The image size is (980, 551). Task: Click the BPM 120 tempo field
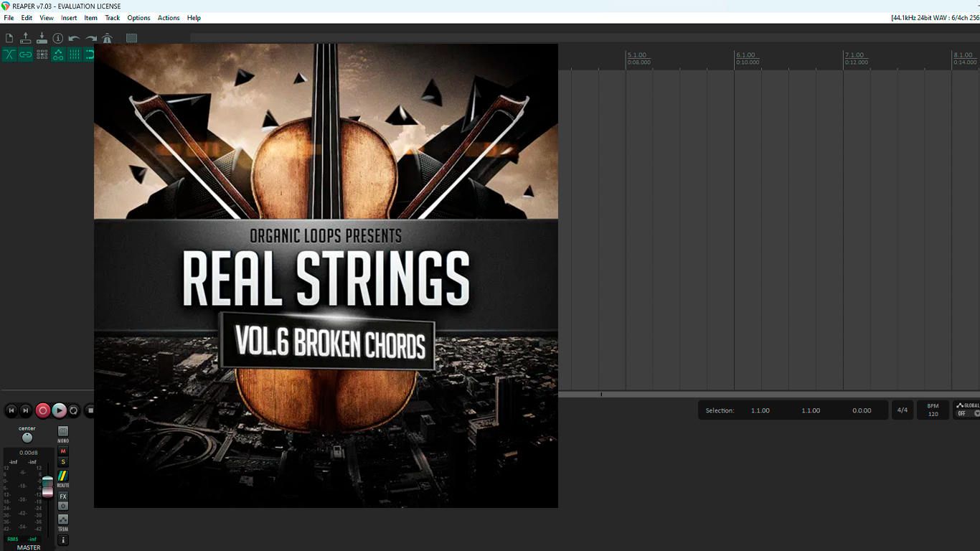coord(933,410)
